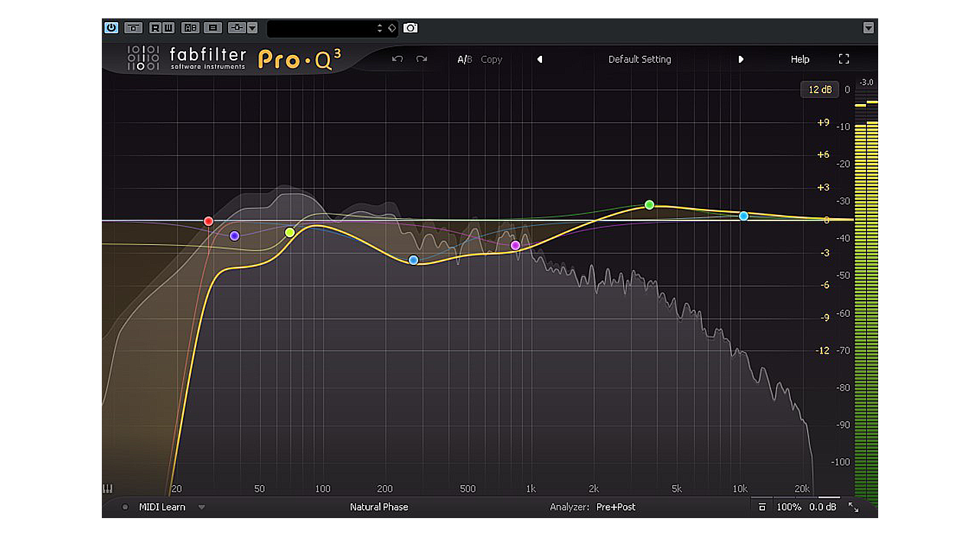
Task: Click the global bypass icon in bottom bar
Action: (762, 507)
